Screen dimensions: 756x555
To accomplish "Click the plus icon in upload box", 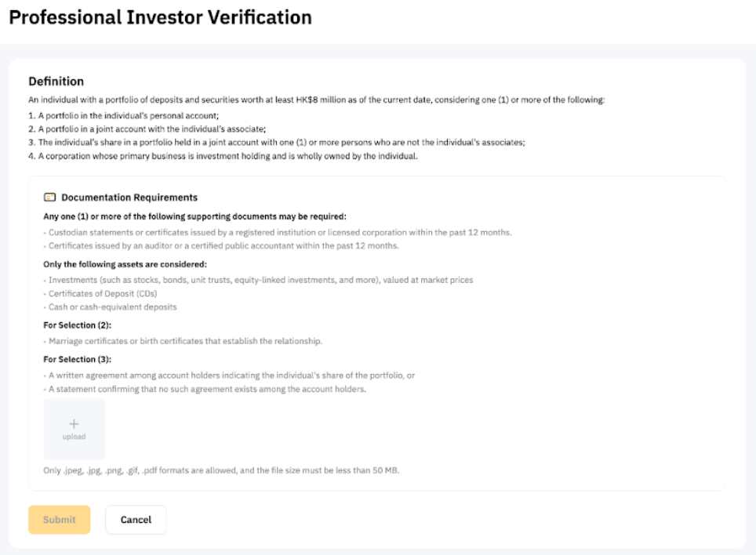I will (74, 423).
